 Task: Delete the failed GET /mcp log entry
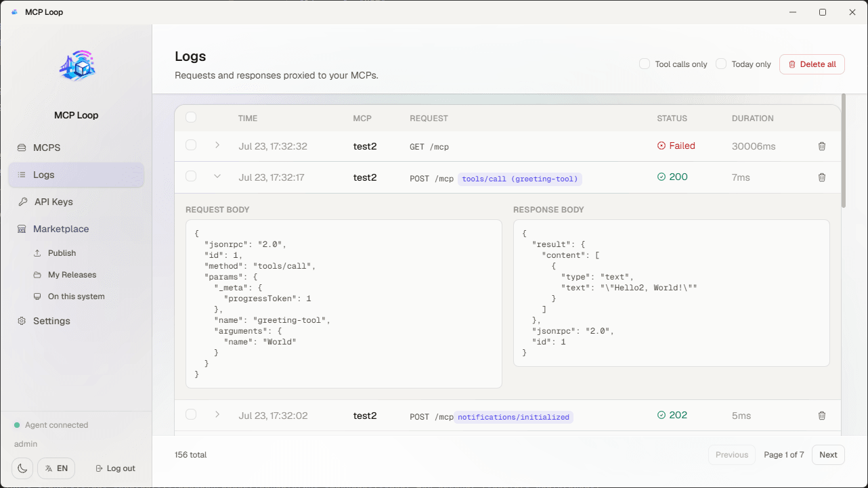point(822,146)
